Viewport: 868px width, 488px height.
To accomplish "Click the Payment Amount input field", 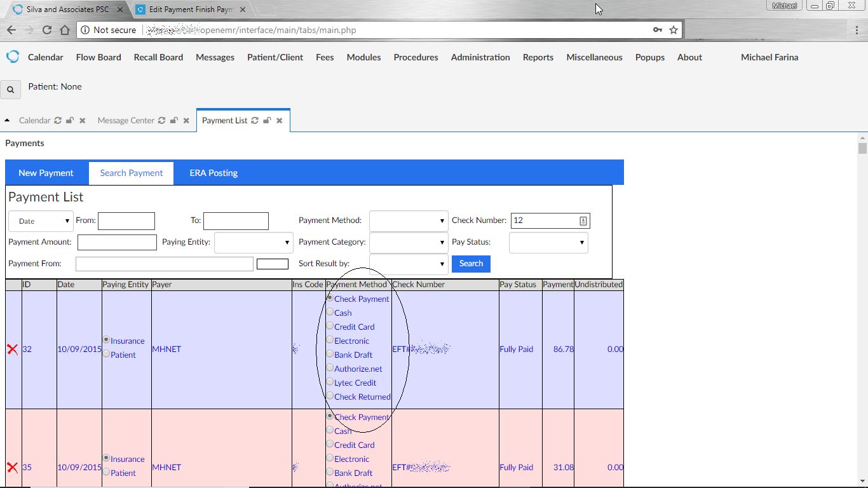I will [x=117, y=242].
